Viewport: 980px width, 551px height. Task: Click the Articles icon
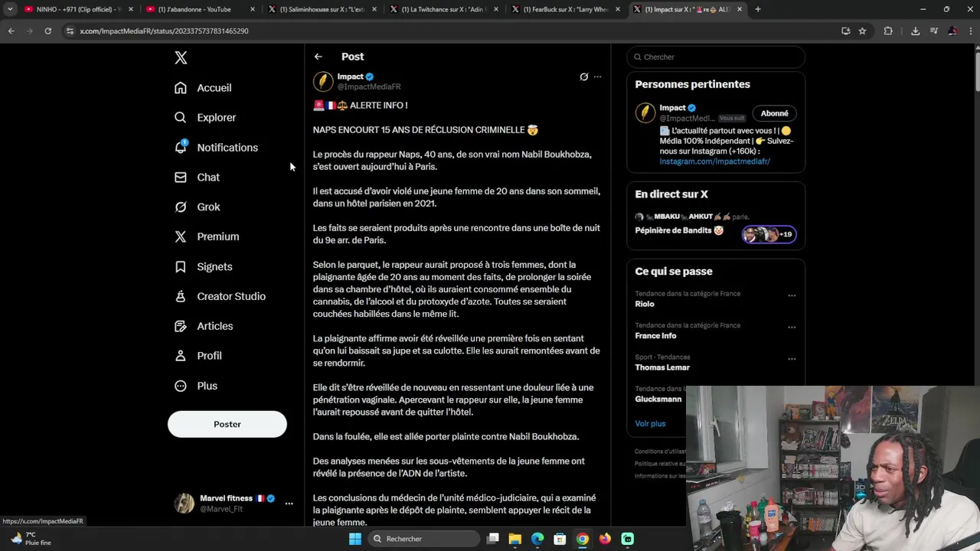181,326
